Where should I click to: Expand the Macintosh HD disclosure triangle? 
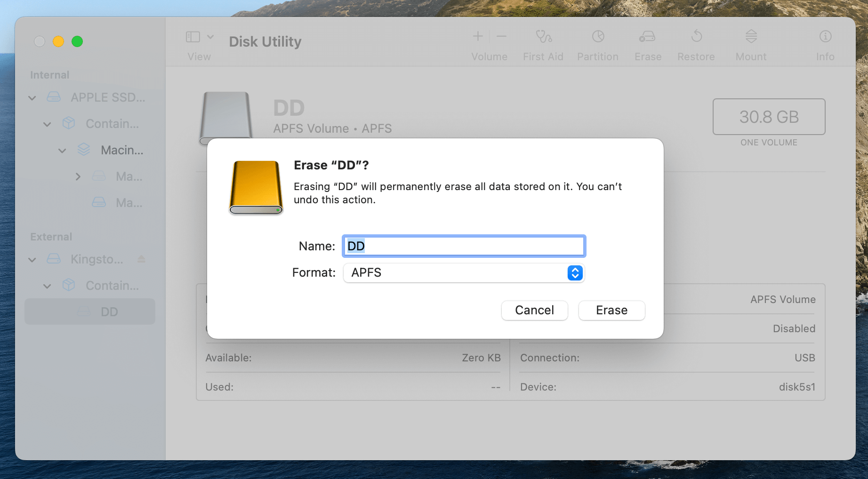(x=78, y=176)
